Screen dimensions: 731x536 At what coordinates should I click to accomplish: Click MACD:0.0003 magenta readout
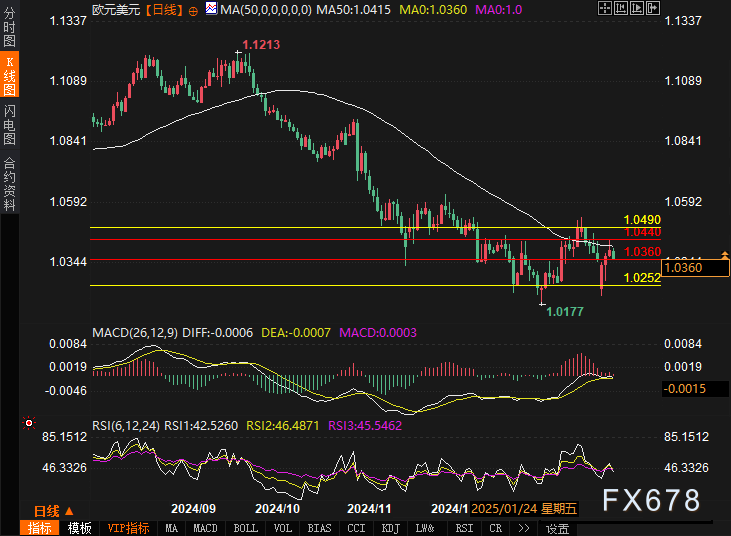click(378, 333)
